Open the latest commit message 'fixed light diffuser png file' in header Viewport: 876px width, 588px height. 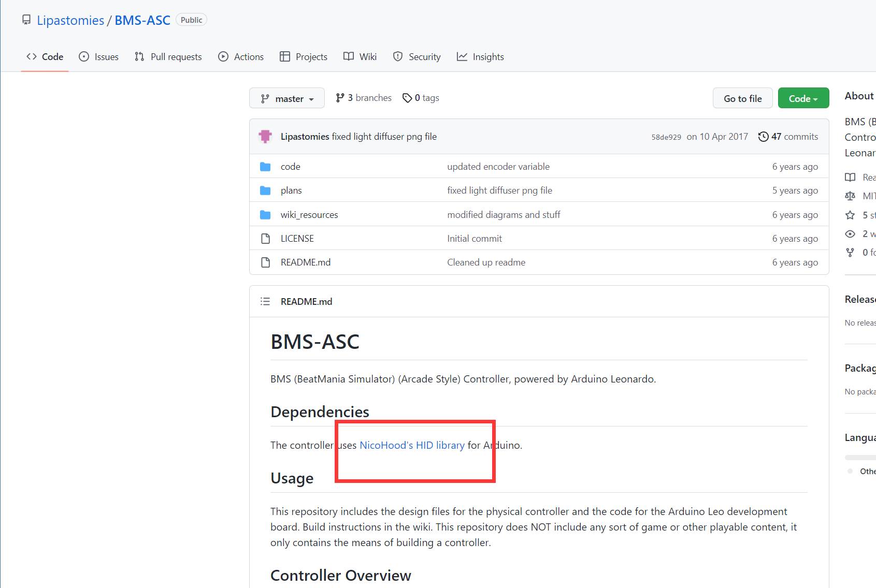(384, 137)
